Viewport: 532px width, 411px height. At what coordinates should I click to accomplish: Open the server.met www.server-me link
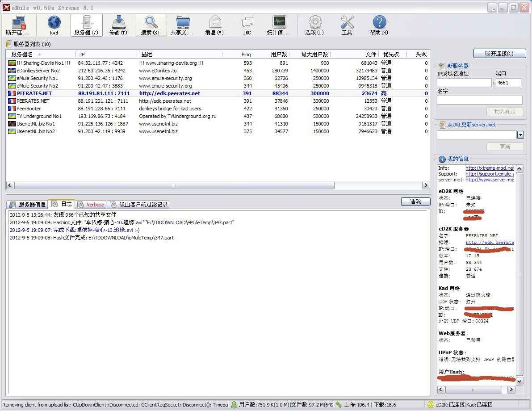click(x=490, y=180)
